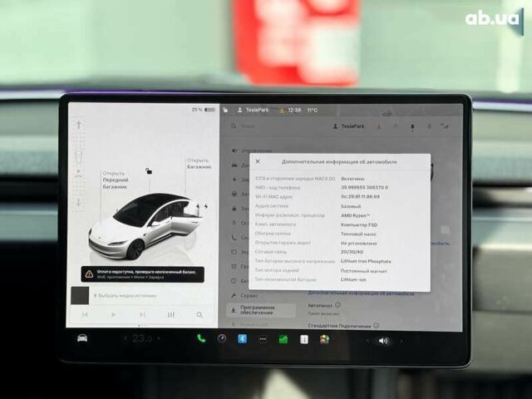This screenshot has height=399, width=532.
Task: Open all apps three-dots launcher
Action: point(263,339)
